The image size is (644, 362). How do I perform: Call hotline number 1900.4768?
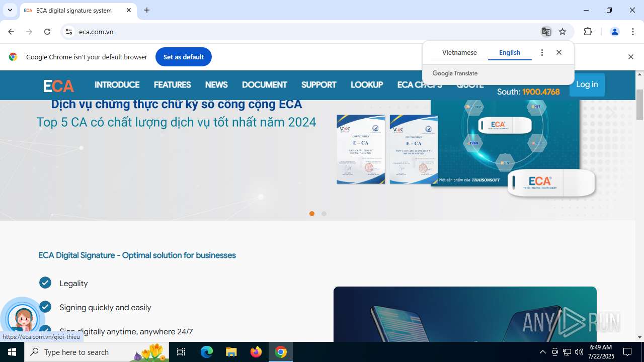pyautogui.click(x=541, y=92)
